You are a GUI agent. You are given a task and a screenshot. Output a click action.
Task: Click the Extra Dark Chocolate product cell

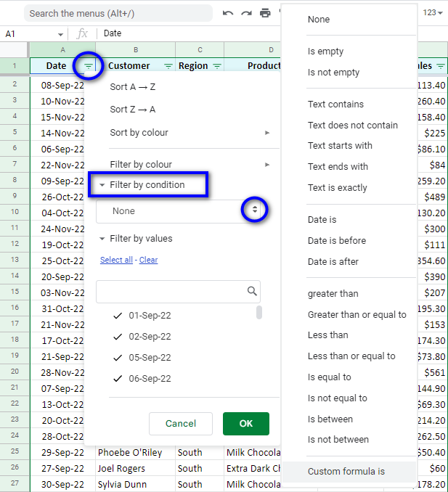253,469
